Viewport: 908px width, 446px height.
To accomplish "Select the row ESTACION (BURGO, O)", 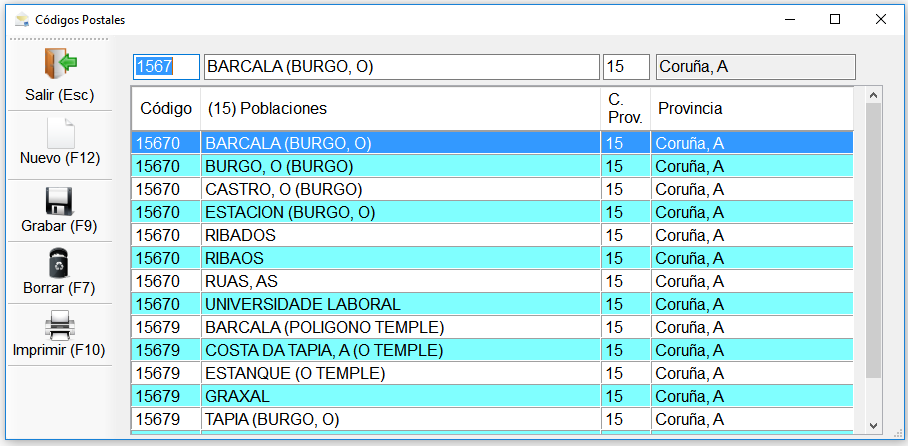I will point(493,212).
